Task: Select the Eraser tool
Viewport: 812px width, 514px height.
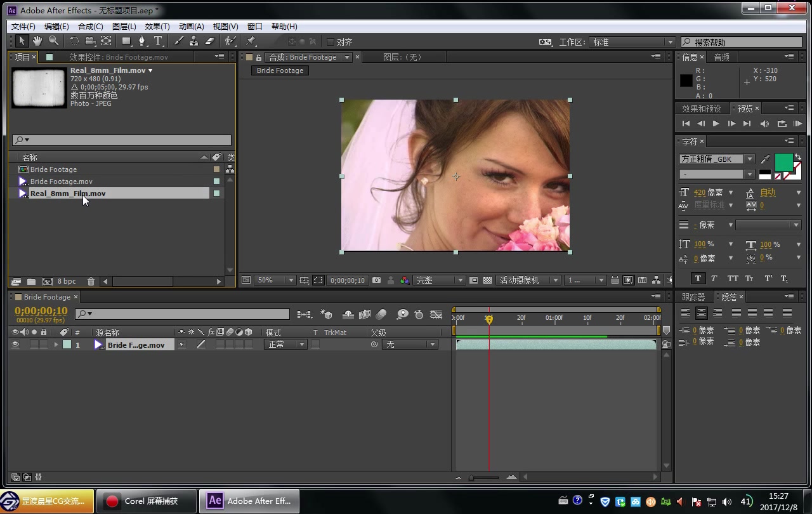Action: pyautogui.click(x=211, y=41)
